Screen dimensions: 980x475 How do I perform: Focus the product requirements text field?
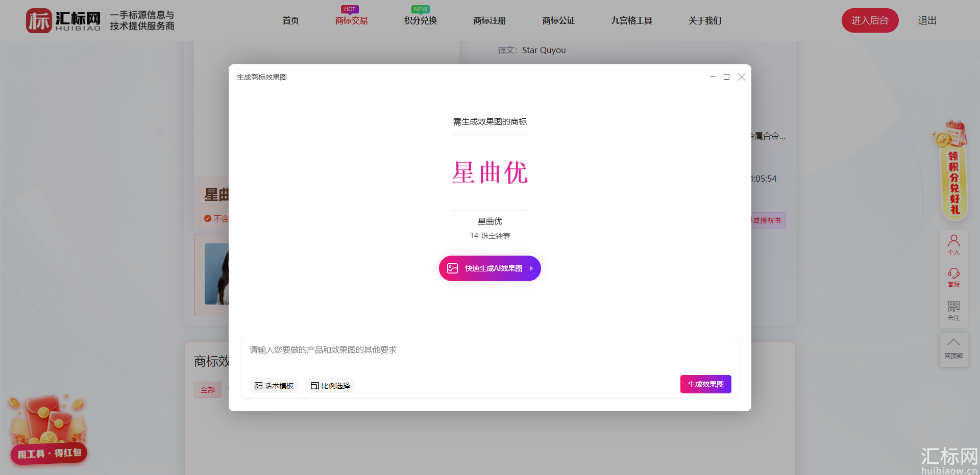pyautogui.click(x=490, y=356)
